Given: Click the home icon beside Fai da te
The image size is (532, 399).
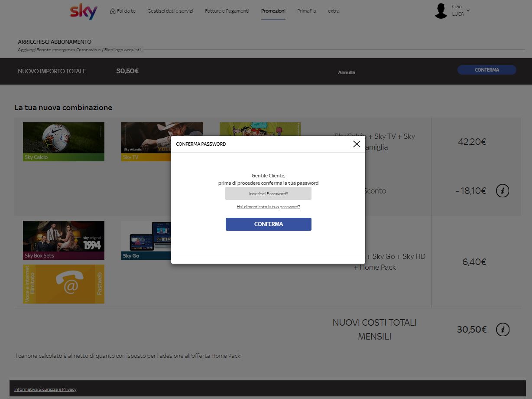Looking at the screenshot, I should point(113,11).
